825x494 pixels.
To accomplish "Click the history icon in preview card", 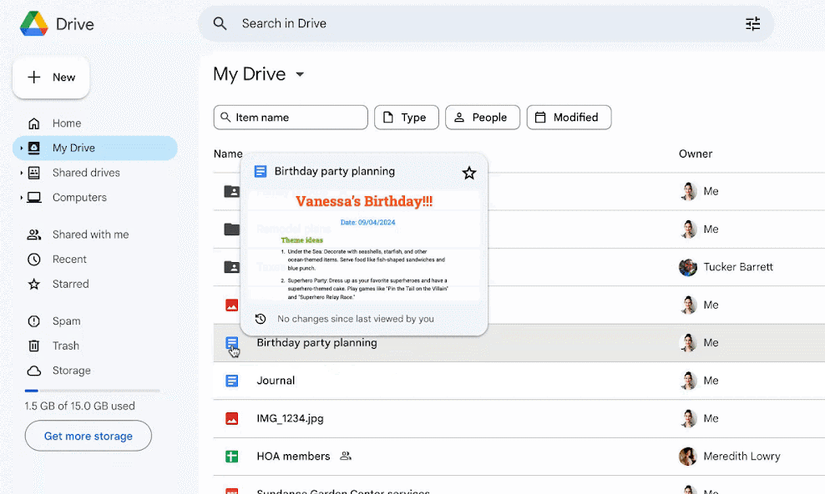I will [x=260, y=319].
